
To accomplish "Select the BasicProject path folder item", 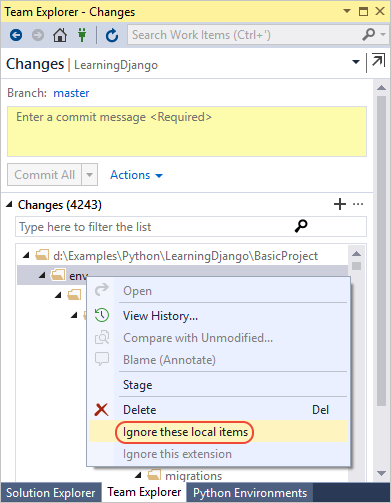I will coord(185,256).
